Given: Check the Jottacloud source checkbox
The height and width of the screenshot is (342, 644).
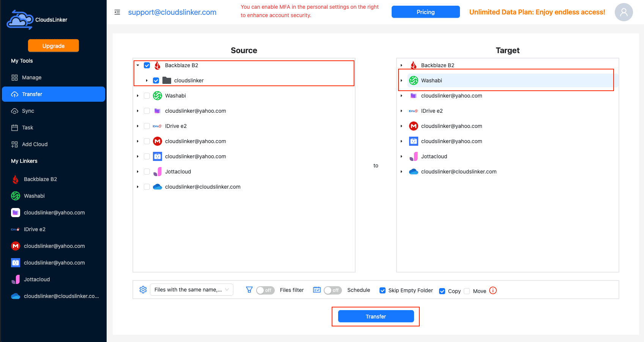Looking at the screenshot, I should [147, 172].
